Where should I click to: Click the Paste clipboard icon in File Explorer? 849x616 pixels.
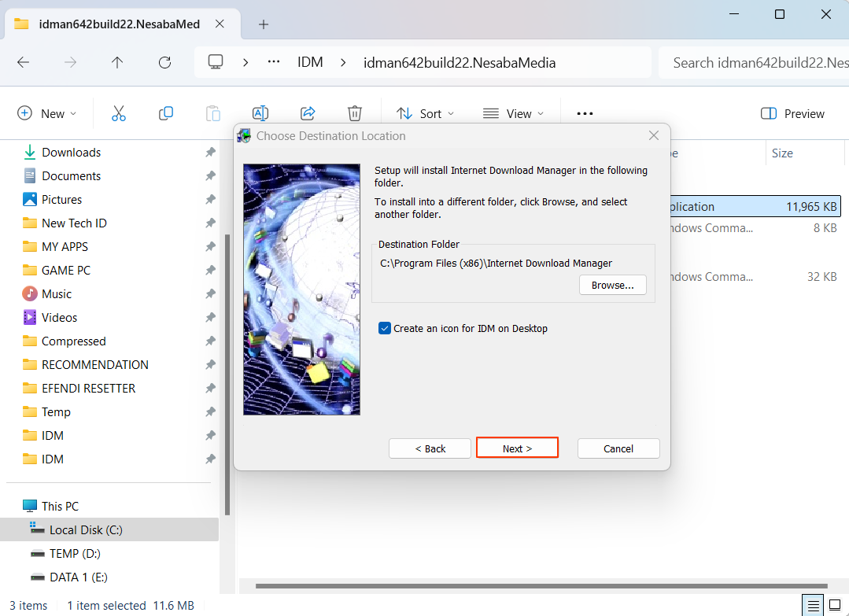(x=213, y=113)
